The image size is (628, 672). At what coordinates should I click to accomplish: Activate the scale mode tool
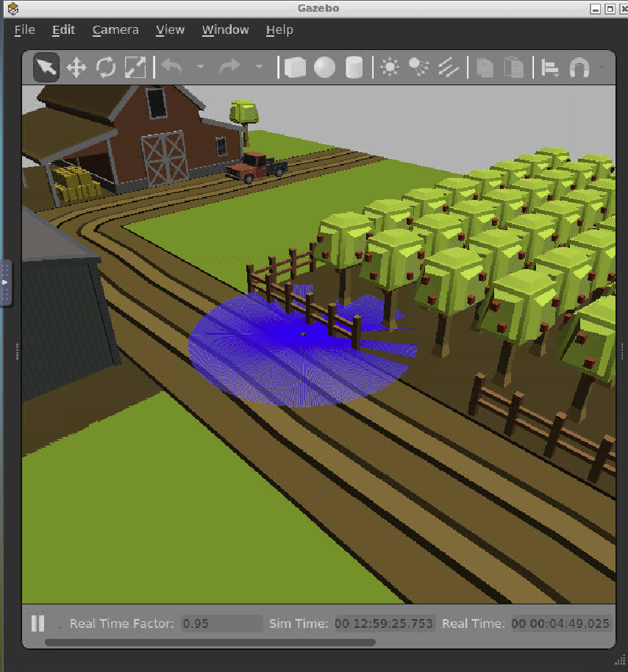point(135,68)
